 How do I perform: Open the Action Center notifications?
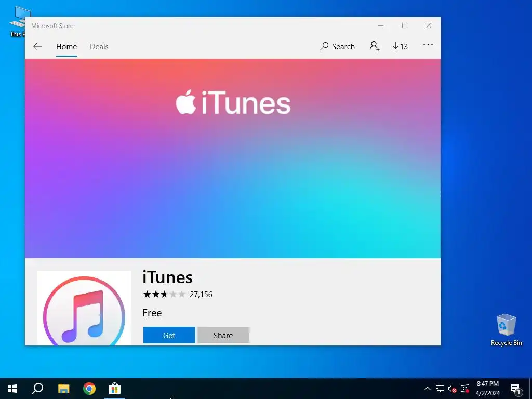(515, 389)
